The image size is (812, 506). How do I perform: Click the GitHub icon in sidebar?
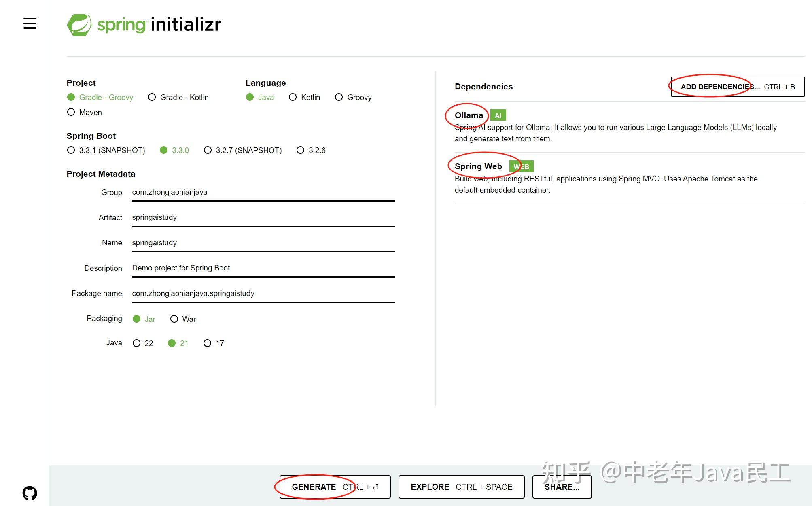pos(30,493)
